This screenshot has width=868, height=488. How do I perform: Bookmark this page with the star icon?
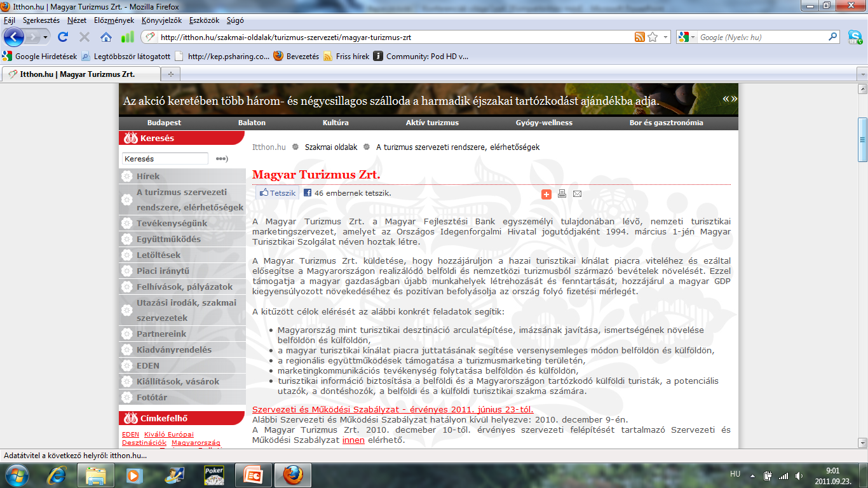(x=653, y=37)
